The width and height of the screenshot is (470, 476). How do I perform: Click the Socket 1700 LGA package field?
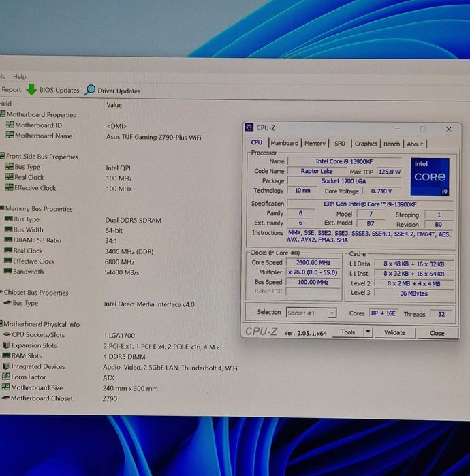344,181
